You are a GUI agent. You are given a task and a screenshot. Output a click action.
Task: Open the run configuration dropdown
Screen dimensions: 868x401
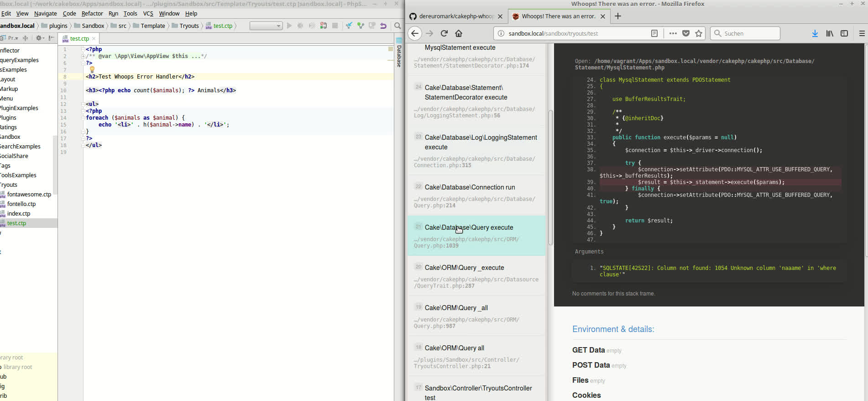coord(266,26)
